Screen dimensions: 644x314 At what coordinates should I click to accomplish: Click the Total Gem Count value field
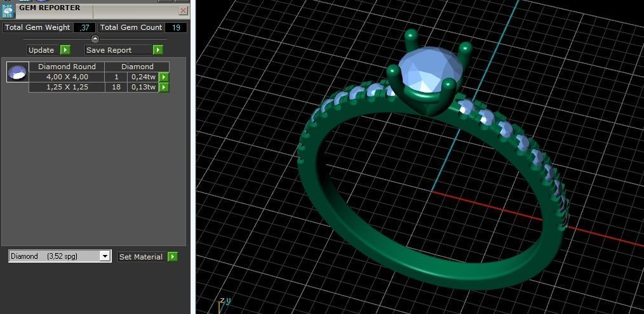tap(176, 27)
